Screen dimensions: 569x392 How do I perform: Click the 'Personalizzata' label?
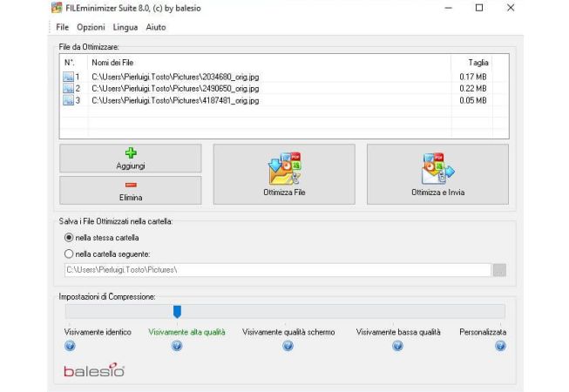(x=483, y=332)
